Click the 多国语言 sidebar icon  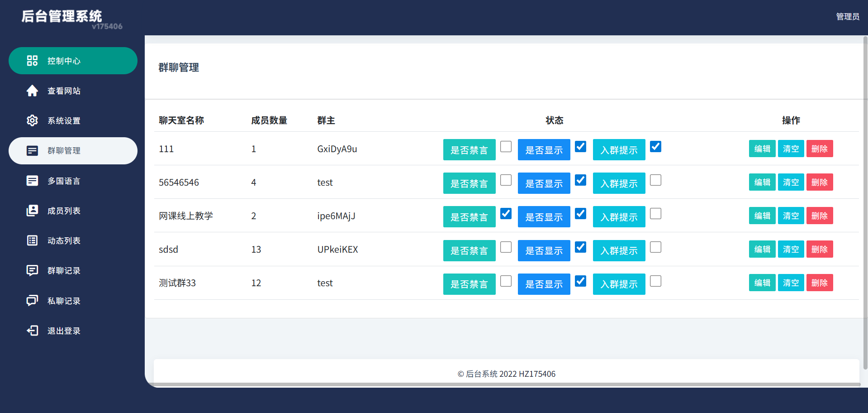click(x=32, y=181)
